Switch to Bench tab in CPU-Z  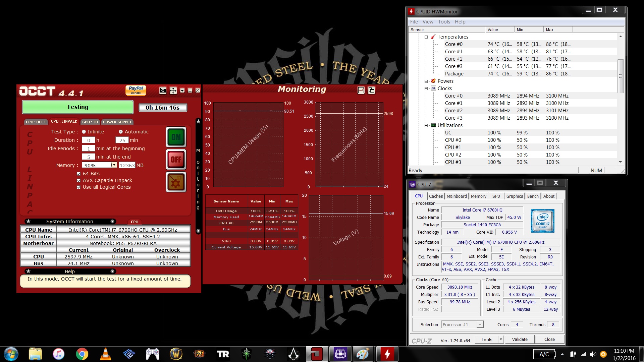(x=533, y=196)
